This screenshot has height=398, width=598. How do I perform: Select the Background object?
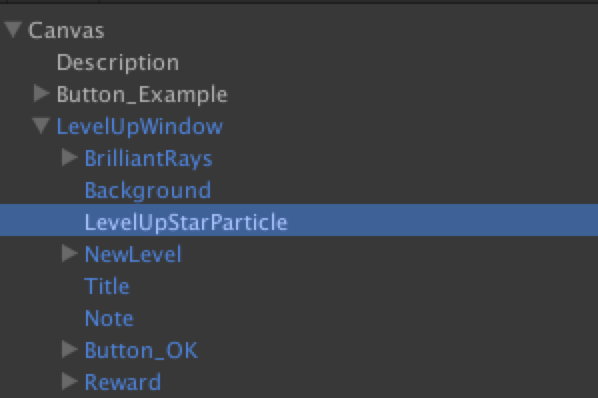148,190
